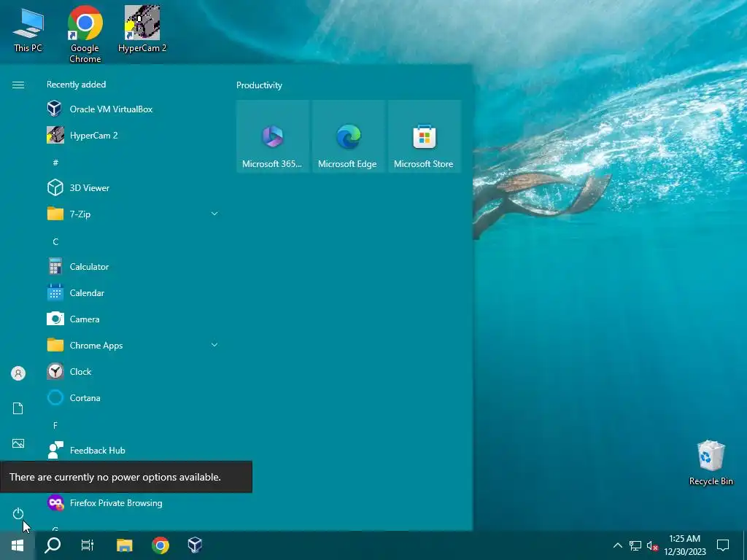Launch Chrome from taskbar
This screenshot has height=560, width=747.
160,545
